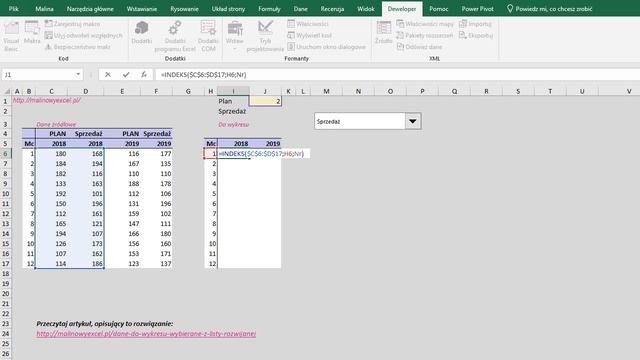Select cell with value 188 in PLAN 2019
The height and width of the screenshot is (360, 640).
click(122, 184)
